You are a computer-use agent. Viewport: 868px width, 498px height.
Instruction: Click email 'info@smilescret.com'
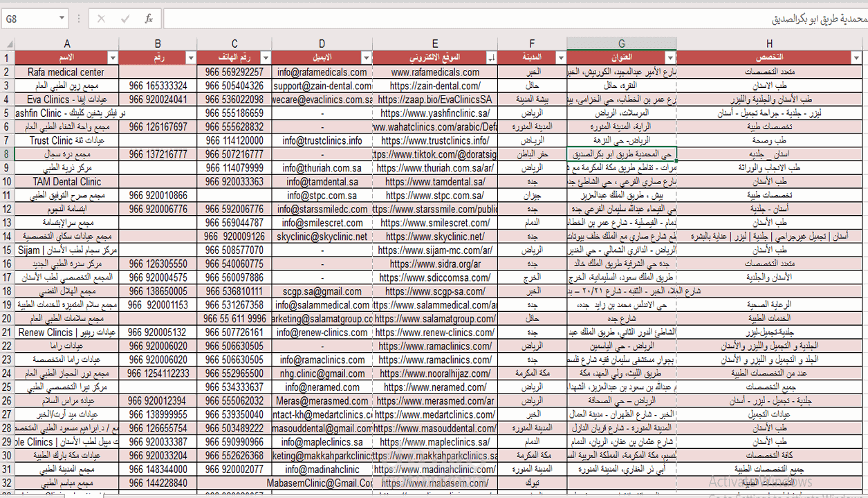pos(322,223)
